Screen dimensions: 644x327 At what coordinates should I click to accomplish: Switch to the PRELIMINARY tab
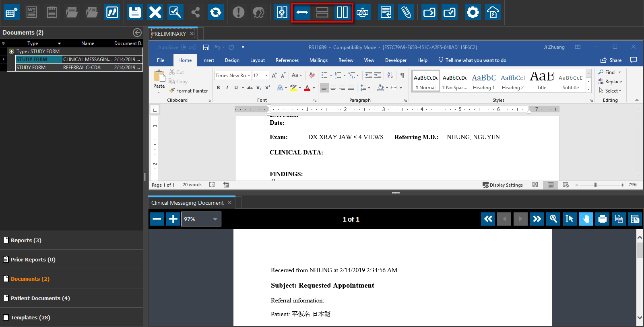(x=169, y=34)
